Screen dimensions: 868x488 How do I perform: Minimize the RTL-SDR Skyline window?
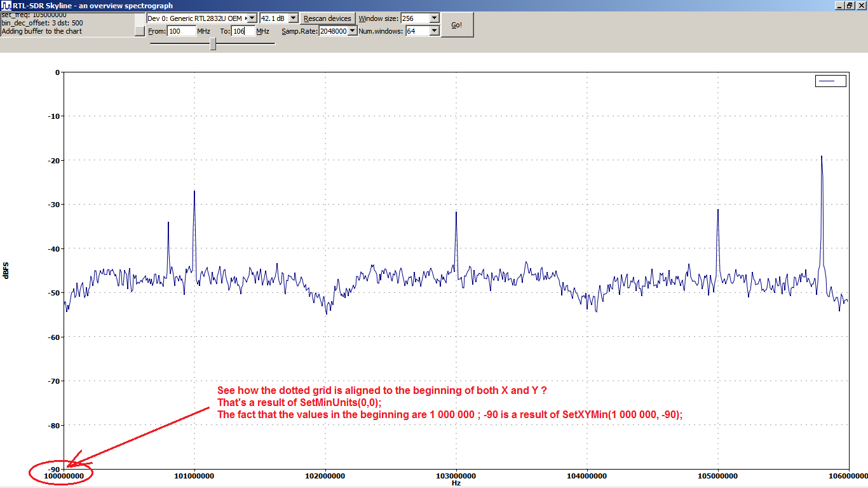click(x=839, y=5)
